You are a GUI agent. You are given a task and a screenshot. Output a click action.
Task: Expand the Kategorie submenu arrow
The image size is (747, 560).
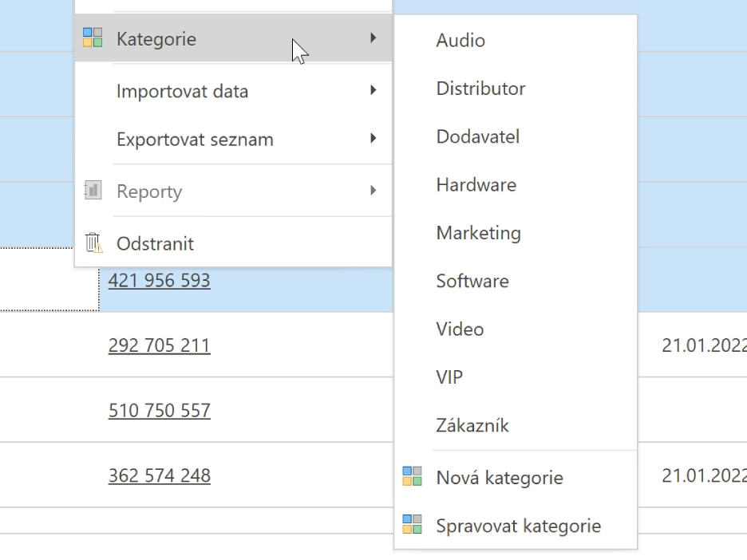click(373, 37)
